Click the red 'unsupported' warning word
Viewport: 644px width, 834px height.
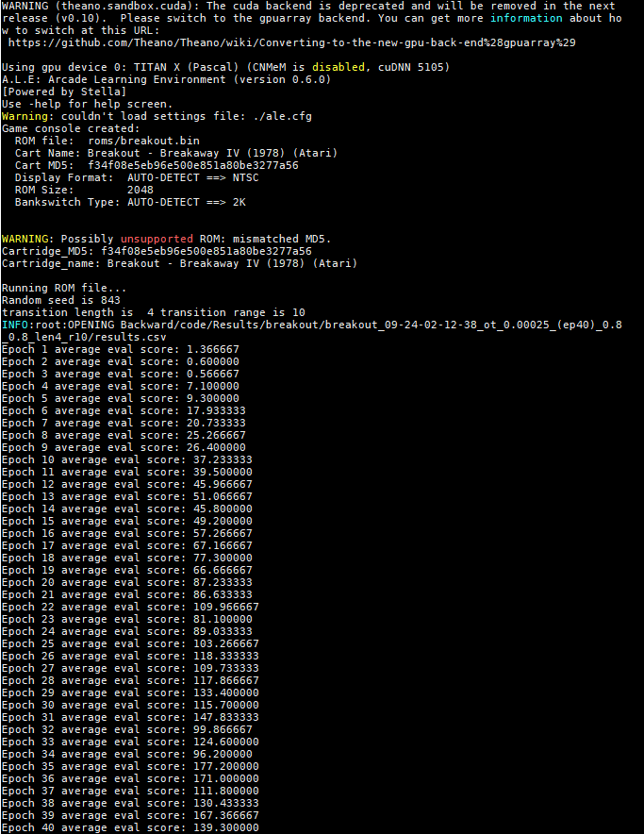pyautogui.click(x=157, y=239)
